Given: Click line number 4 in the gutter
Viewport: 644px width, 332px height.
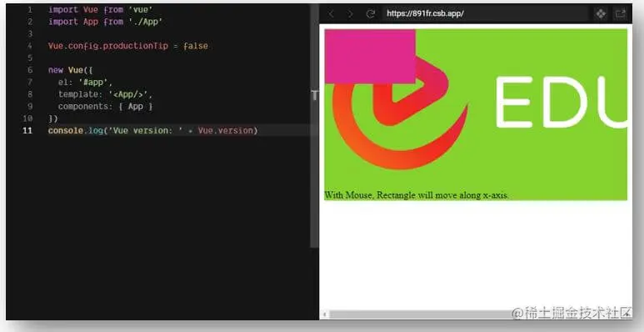Looking at the screenshot, I should [29, 46].
